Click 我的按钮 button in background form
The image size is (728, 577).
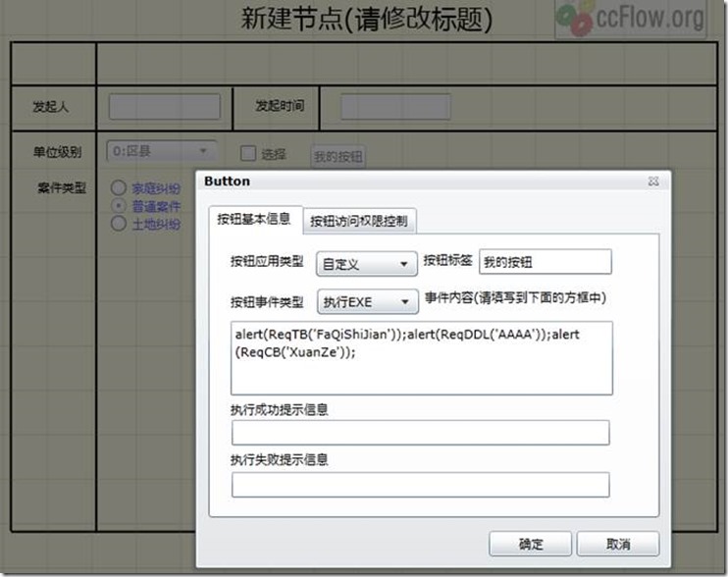[338, 156]
